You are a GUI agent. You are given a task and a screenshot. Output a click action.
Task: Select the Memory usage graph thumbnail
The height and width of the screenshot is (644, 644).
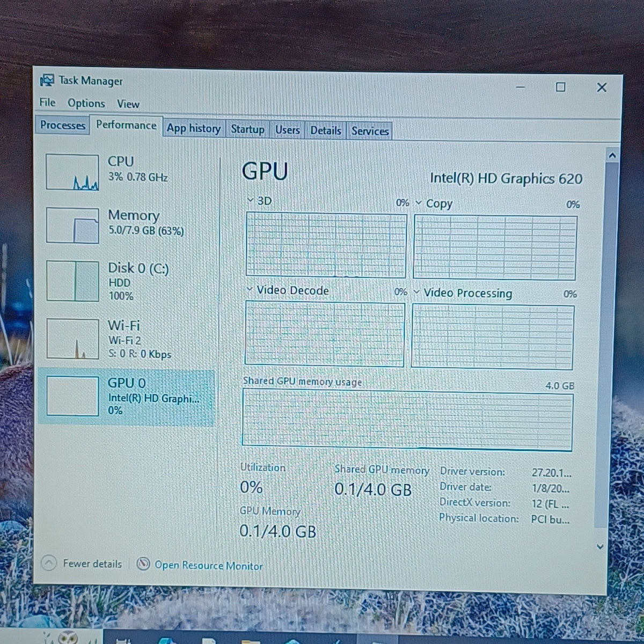click(x=72, y=225)
